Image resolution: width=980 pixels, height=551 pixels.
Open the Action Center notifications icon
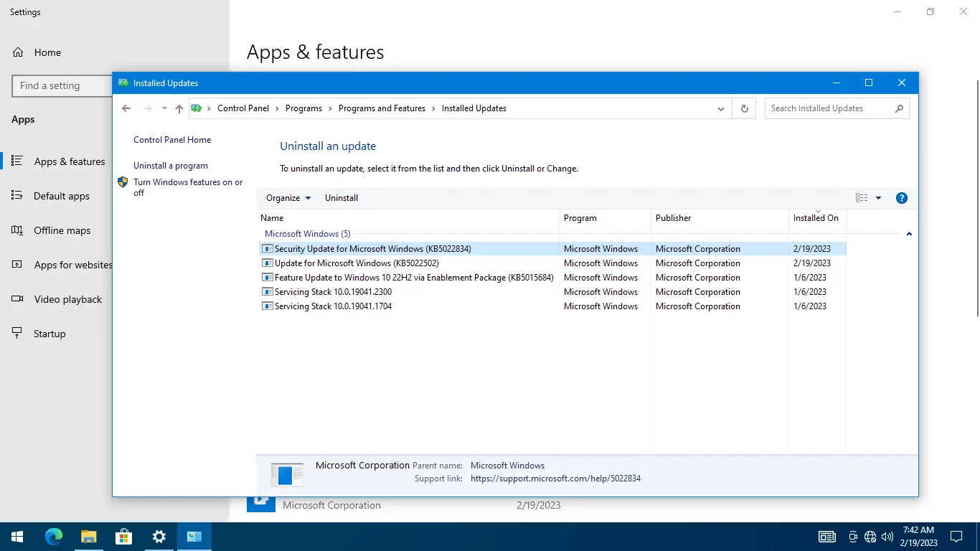click(x=956, y=537)
